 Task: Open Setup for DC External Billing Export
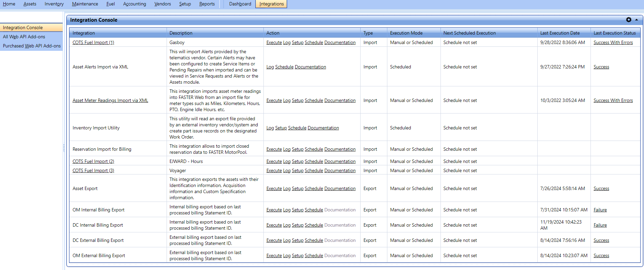[x=298, y=240]
